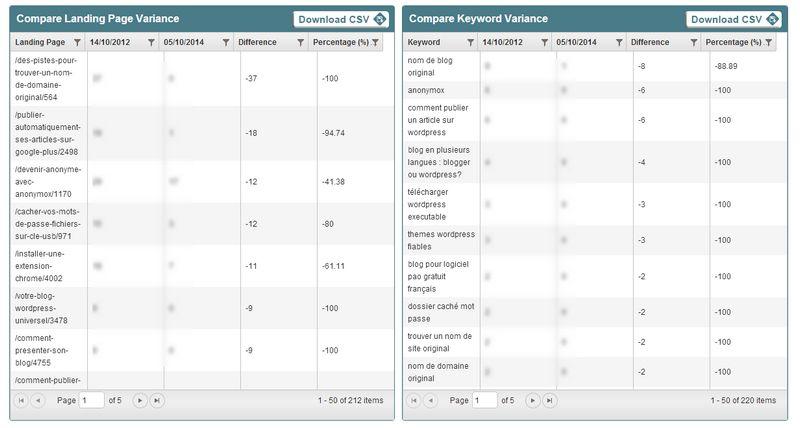Sort Keyword table by 05/10/2014 header

576,42
